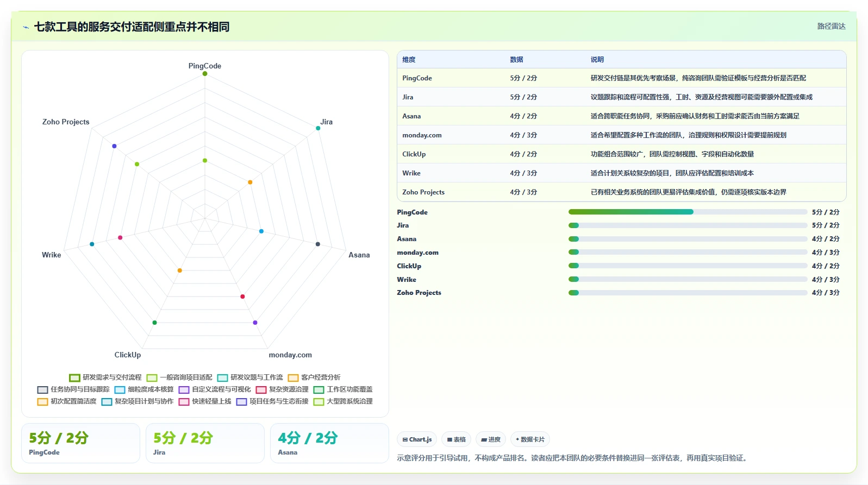Image resolution: width=868 pixels, height=485 pixels.
Task: Click the pink swatch beside 快速轻量上线
Action: [184, 402]
